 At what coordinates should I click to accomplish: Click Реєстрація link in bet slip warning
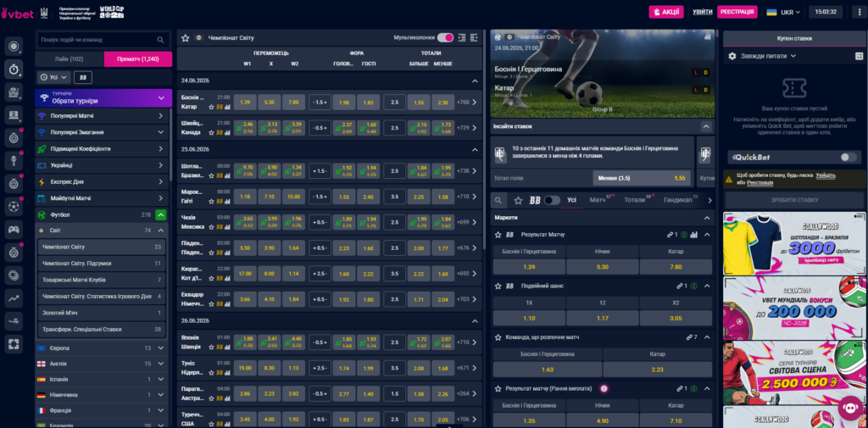click(760, 182)
